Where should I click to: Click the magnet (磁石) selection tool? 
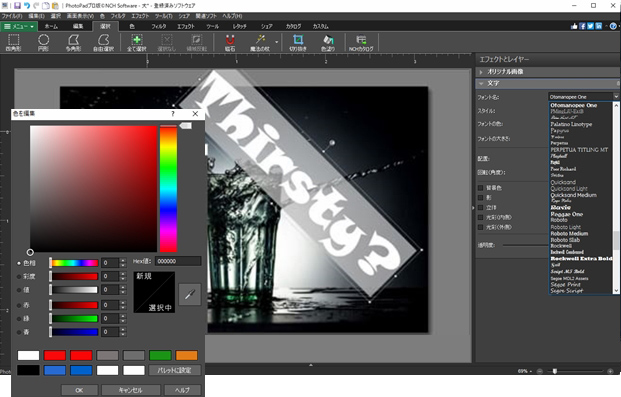tap(230, 42)
